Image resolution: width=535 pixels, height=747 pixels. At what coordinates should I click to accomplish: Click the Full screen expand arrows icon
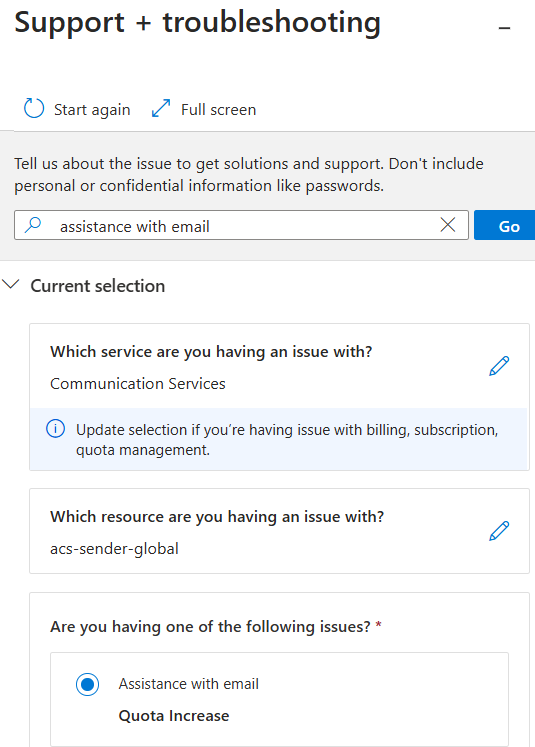[161, 108]
